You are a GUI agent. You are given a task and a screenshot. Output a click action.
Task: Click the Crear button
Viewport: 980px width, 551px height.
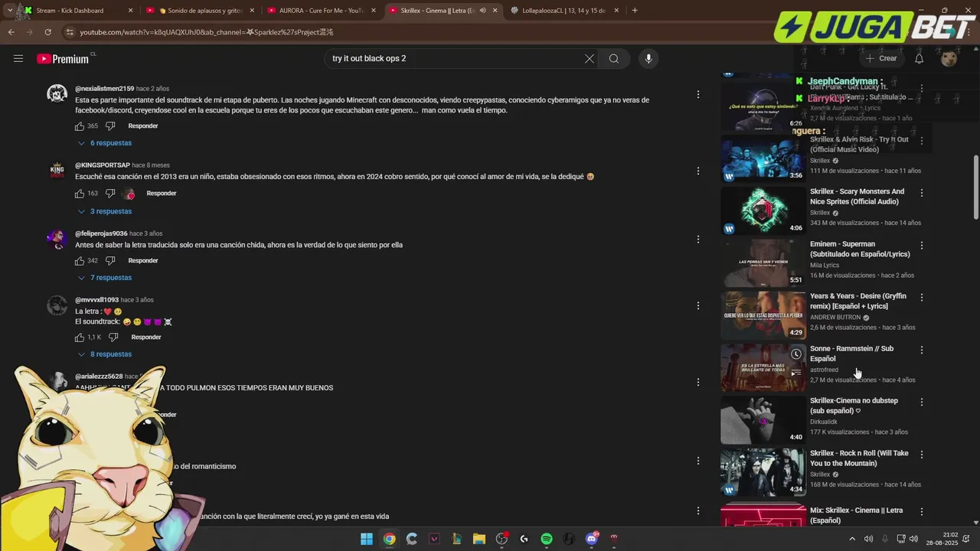pos(881,58)
